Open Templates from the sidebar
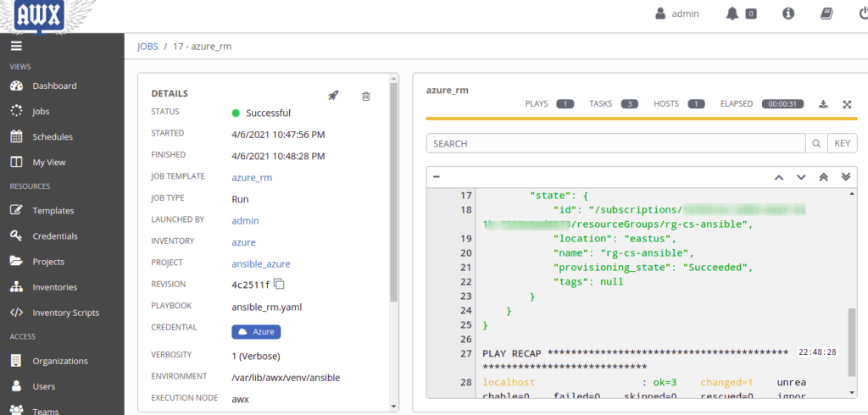Screen dimensions: 868x415 [x=53, y=210]
